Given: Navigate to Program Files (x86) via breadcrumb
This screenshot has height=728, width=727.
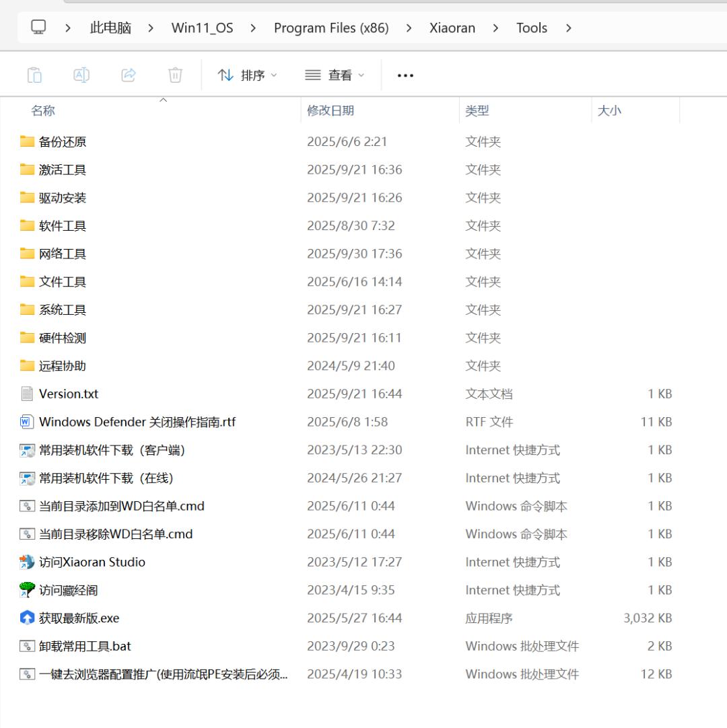Looking at the screenshot, I should click(331, 28).
